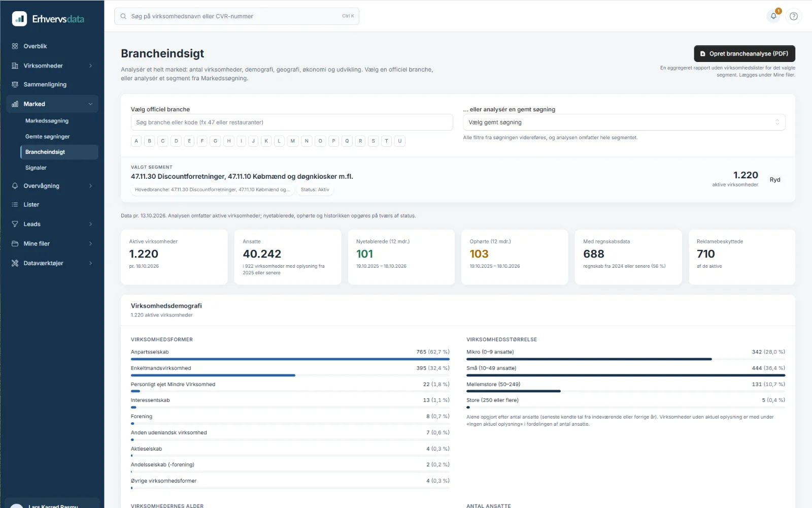This screenshot has width=812, height=508.
Task: Expand the Dataværktøjer chevron
Action: click(91, 263)
